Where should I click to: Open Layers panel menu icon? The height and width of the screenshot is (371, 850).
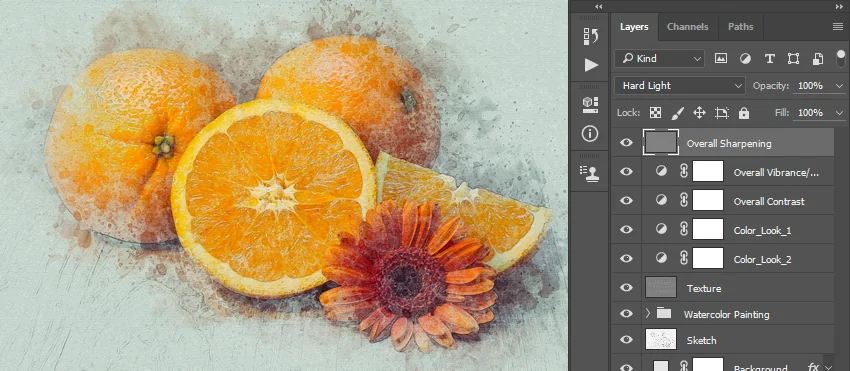coord(838,27)
